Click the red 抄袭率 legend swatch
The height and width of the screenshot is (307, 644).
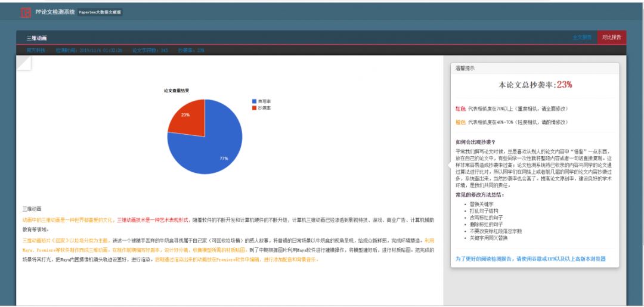tap(254, 107)
